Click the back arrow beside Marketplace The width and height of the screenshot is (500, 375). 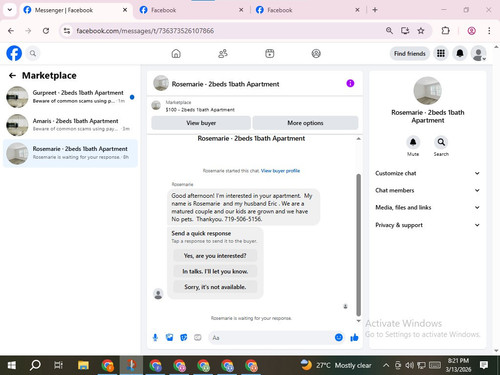[12, 76]
